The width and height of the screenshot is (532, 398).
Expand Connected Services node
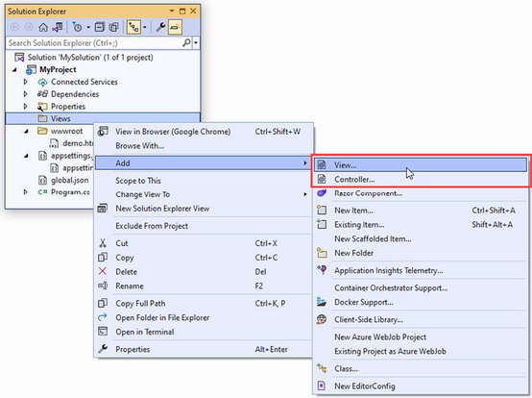pyautogui.click(x=25, y=82)
